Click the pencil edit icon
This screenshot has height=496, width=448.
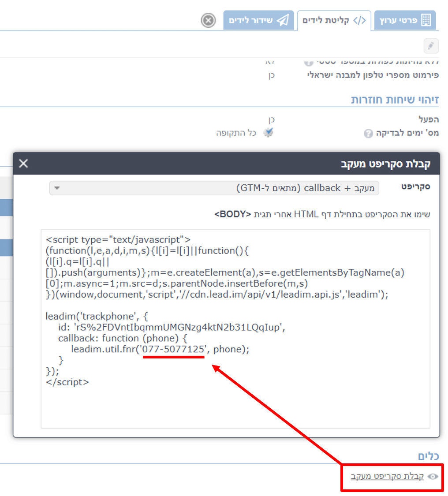pos(431,46)
